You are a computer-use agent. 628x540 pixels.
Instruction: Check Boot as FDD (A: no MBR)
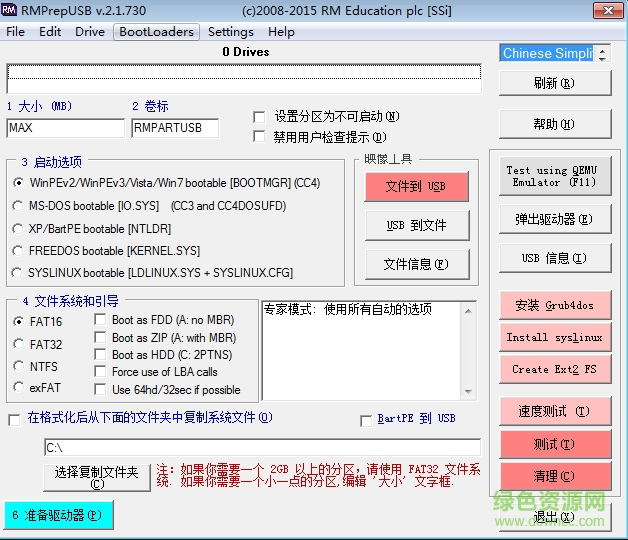(100, 320)
